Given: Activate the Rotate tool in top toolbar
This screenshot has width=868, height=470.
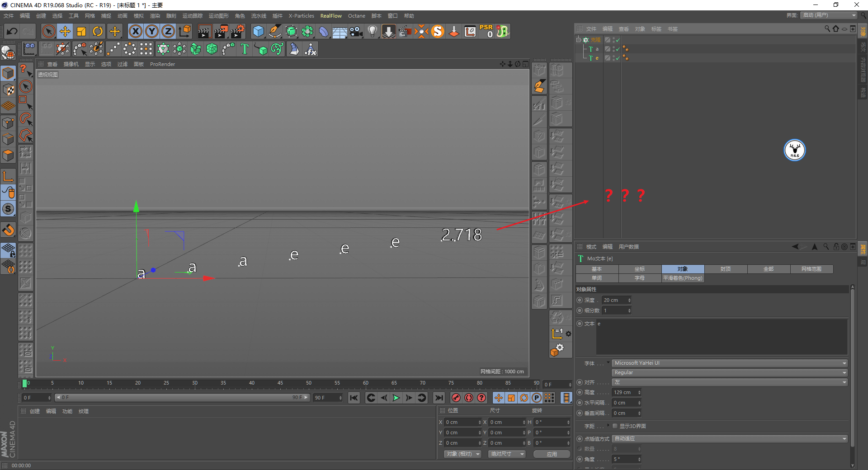Looking at the screenshot, I should pyautogui.click(x=98, y=31).
